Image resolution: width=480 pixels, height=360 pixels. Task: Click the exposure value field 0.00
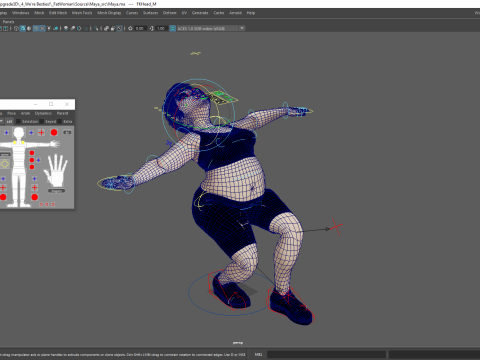click(140, 28)
